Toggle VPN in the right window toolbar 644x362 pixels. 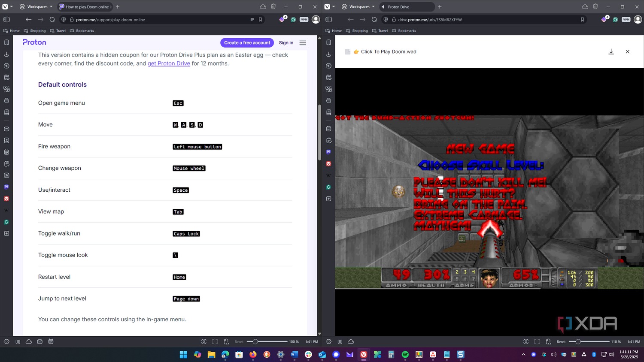[x=626, y=19]
